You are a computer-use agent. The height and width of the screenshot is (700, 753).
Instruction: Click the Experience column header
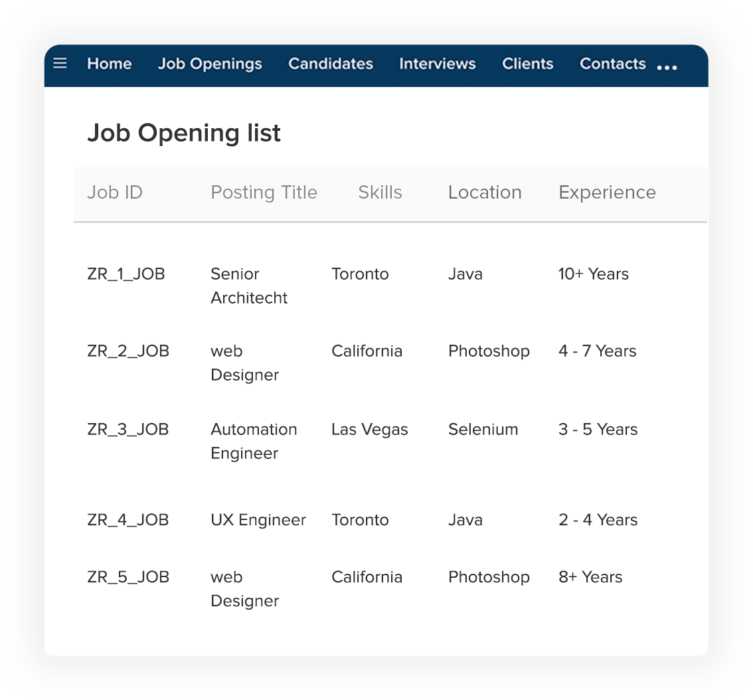608,193
